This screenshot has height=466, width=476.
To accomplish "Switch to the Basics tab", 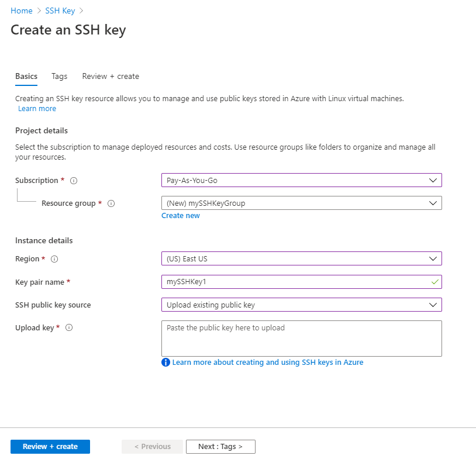I will [x=26, y=76].
